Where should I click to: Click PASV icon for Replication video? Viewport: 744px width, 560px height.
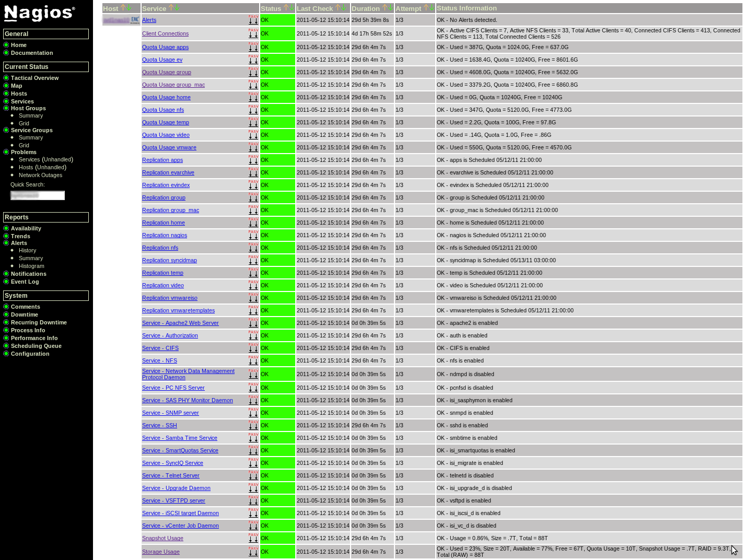point(253,285)
